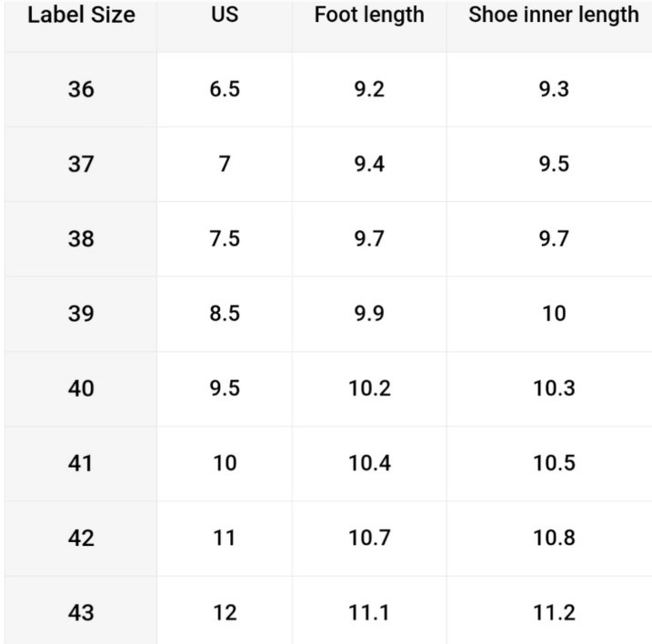
Task: Click US size 8.5 cell
Action: coord(225,314)
